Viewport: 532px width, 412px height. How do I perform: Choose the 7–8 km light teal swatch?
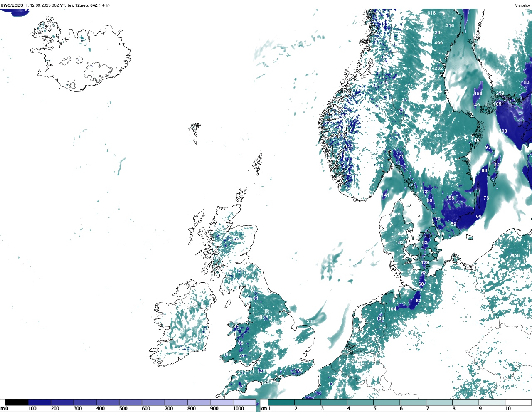(x=439, y=402)
